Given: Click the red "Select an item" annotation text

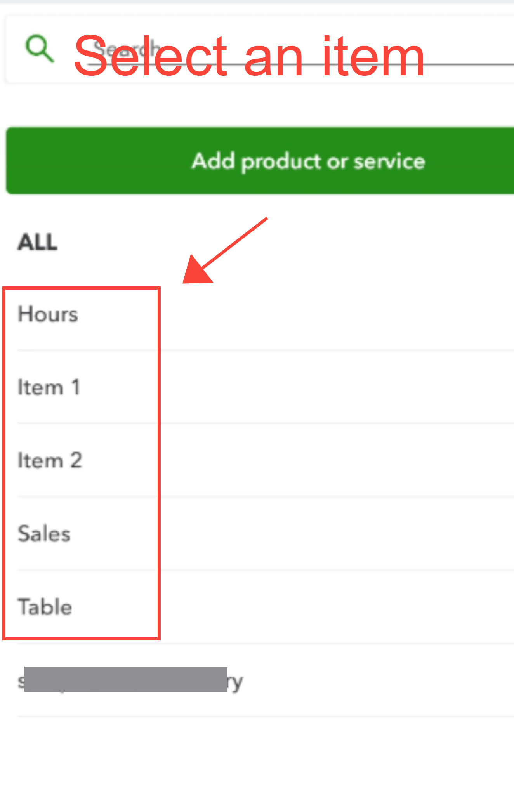Looking at the screenshot, I should pos(248,56).
